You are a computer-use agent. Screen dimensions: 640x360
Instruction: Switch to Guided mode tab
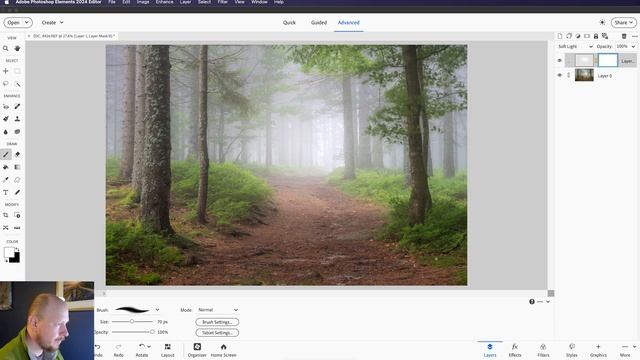[x=319, y=22]
